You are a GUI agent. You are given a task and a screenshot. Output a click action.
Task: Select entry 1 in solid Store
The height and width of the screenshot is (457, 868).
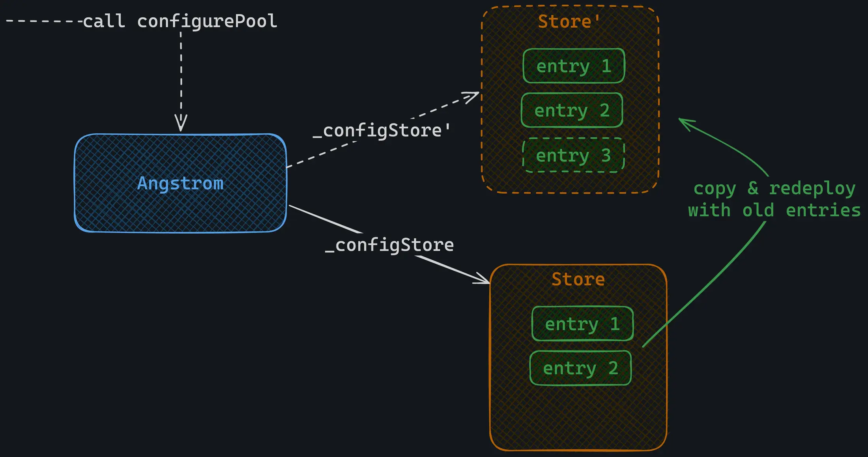(x=582, y=324)
